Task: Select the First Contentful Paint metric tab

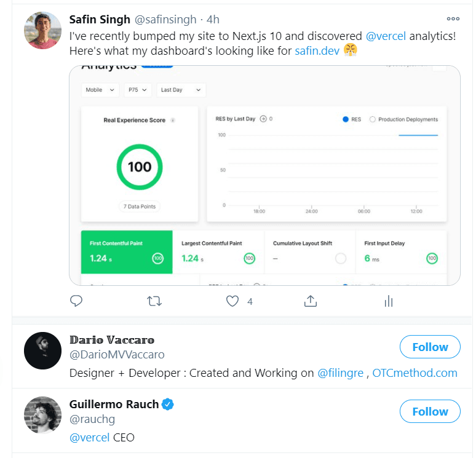Action: tap(127, 252)
